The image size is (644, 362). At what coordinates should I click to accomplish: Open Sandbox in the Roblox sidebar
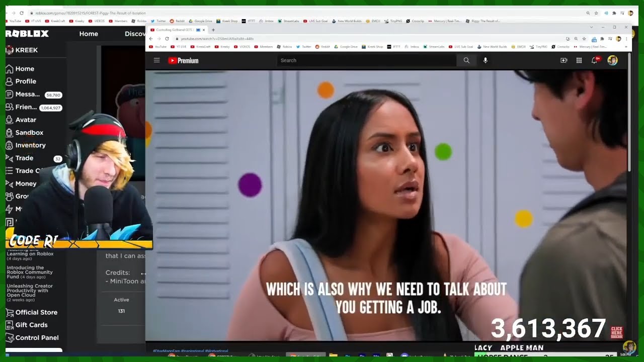coord(24,133)
